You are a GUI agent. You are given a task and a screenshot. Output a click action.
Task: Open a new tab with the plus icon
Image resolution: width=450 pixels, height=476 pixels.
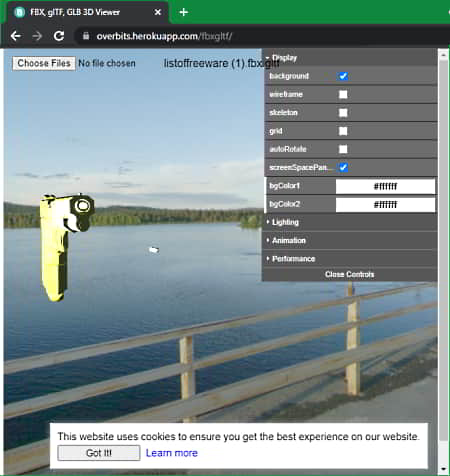click(184, 12)
